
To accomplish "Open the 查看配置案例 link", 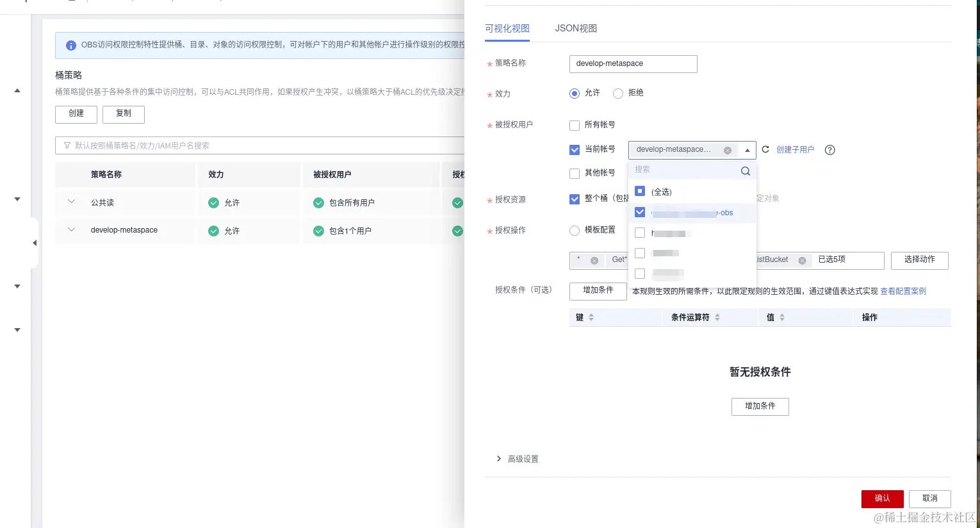I will tap(903, 292).
